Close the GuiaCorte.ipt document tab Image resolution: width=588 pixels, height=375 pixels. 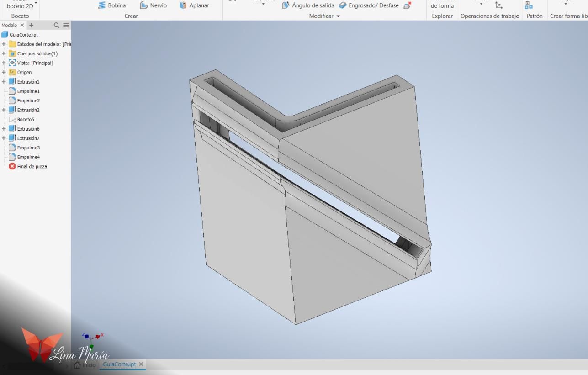141,364
